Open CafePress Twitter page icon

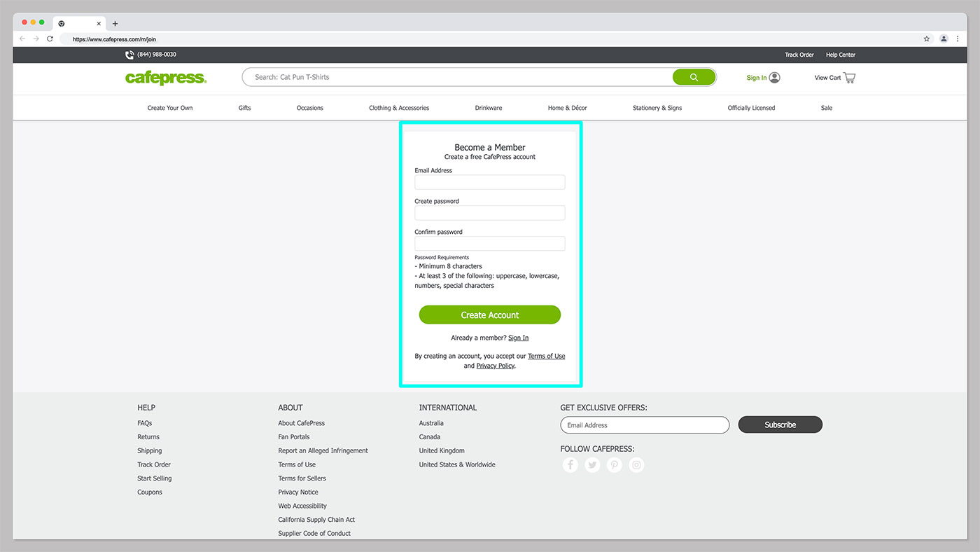click(592, 465)
